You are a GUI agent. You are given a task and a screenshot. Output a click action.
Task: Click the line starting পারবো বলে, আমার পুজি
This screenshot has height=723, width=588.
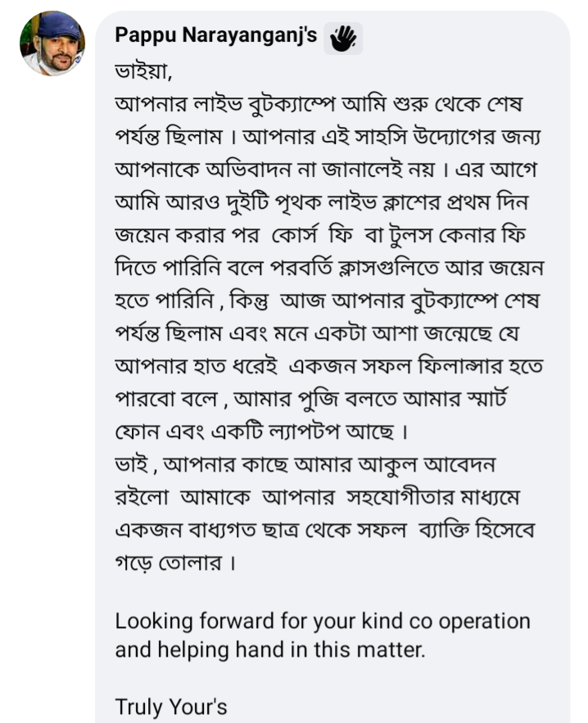pos(311,400)
